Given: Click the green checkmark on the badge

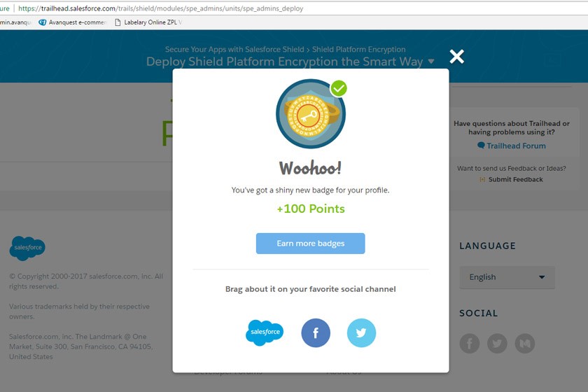Looking at the screenshot, I should pos(339,88).
